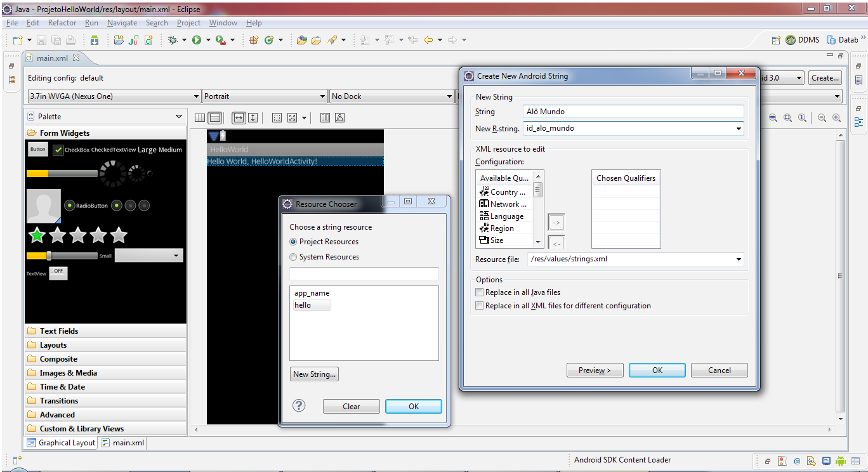The width and height of the screenshot is (868, 472).
Task: Click the SeekBar slider in the palette
Action: [x=62, y=256]
